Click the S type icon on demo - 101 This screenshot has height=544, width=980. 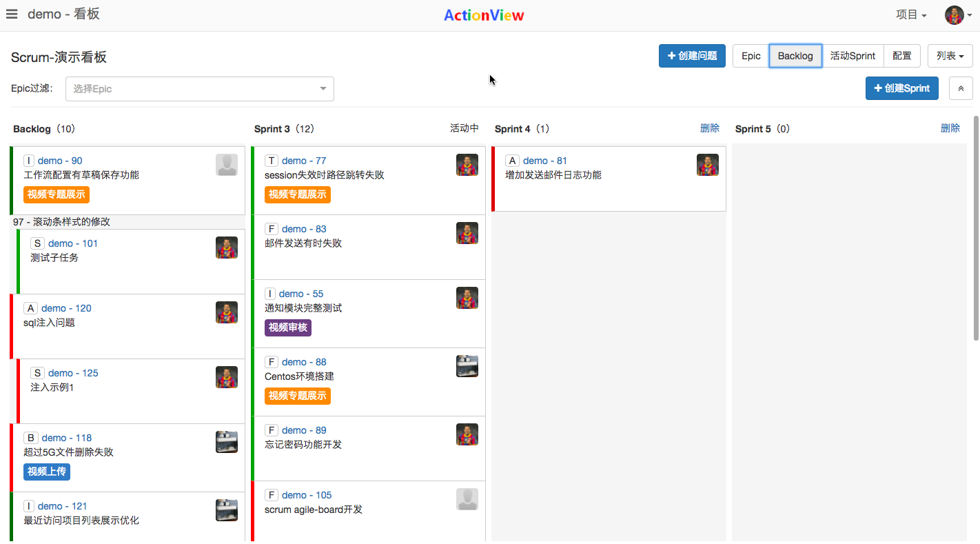[x=37, y=243]
